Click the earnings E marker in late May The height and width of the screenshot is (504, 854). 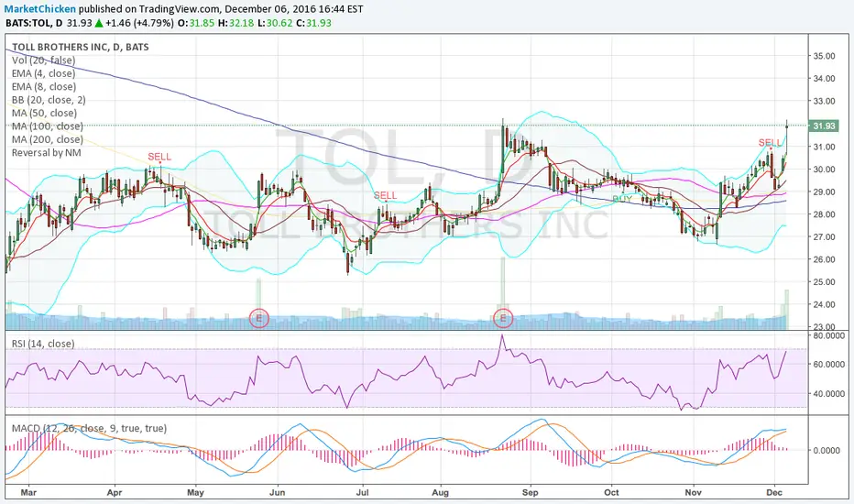tap(259, 318)
